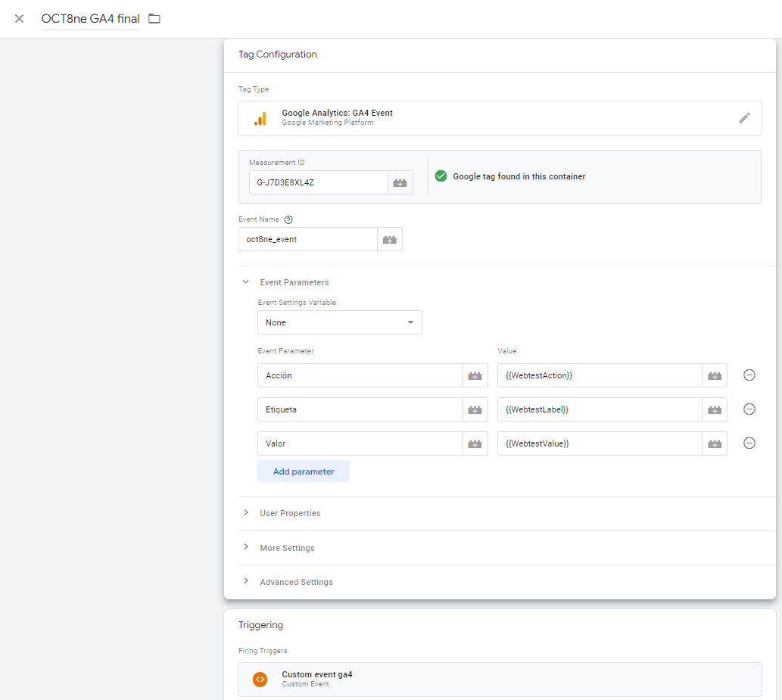Screen dimensions: 782x700
Task: Click the folder icon next to tag name
Action: pyautogui.click(x=154, y=18)
